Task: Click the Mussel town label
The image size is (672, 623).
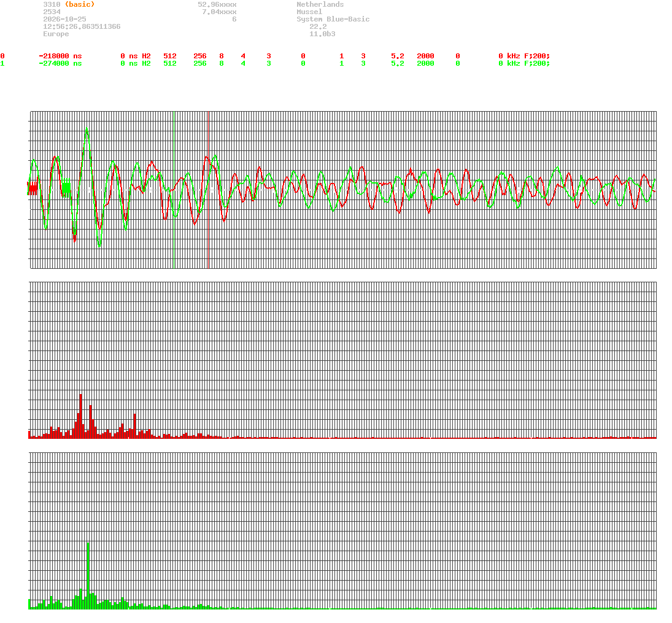Action: [x=309, y=12]
